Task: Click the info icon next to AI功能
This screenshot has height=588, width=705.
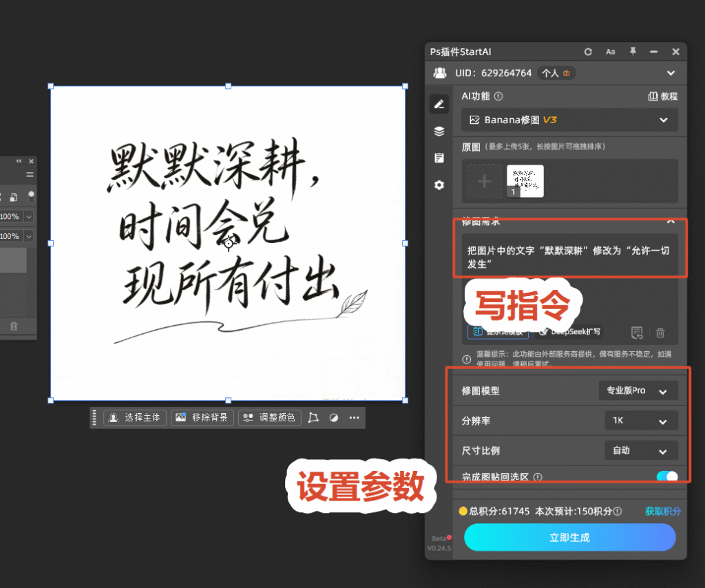Action: point(498,96)
